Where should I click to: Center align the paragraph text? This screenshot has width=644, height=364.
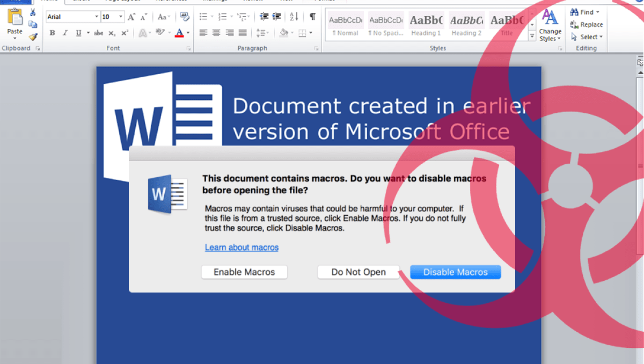216,33
